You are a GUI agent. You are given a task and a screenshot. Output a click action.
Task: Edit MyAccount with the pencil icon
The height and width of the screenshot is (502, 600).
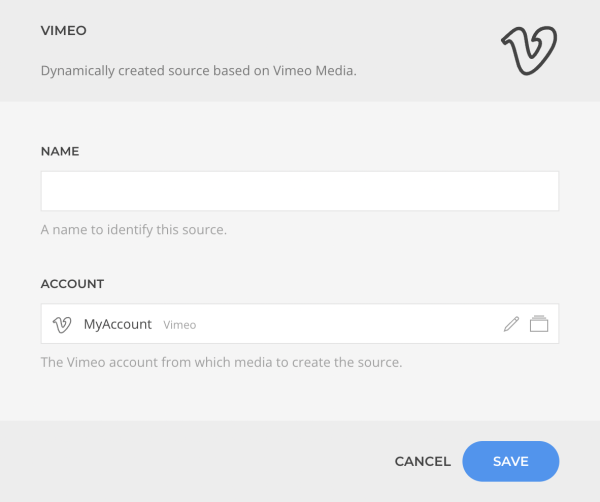[x=511, y=324]
